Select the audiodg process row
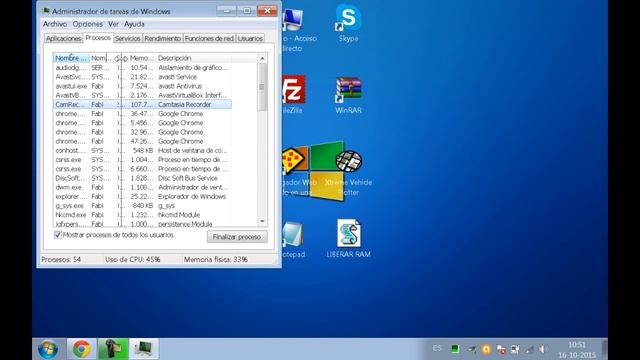Viewport: 640px width, 360px height. (142, 68)
